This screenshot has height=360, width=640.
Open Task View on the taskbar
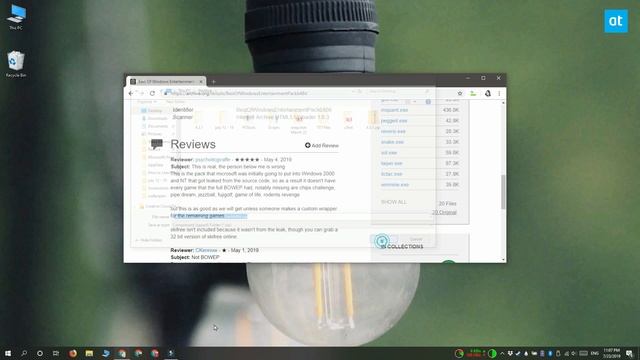[x=56, y=353]
